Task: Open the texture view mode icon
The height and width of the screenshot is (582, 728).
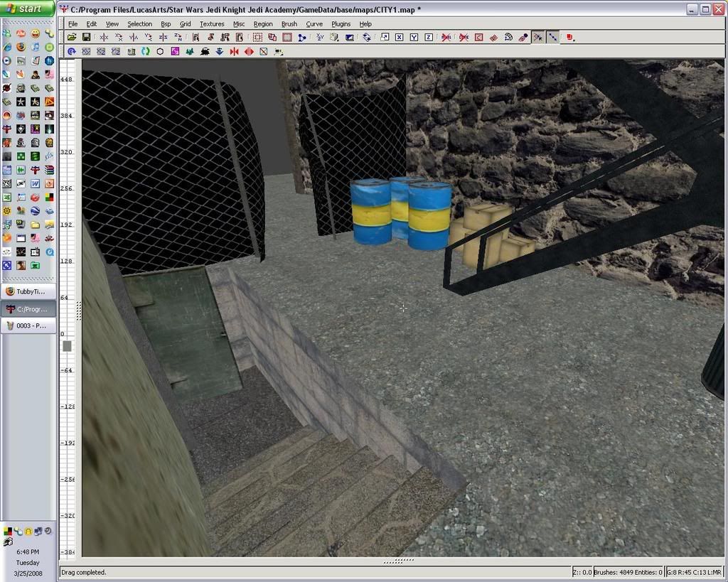Action: tap(335, 37)
